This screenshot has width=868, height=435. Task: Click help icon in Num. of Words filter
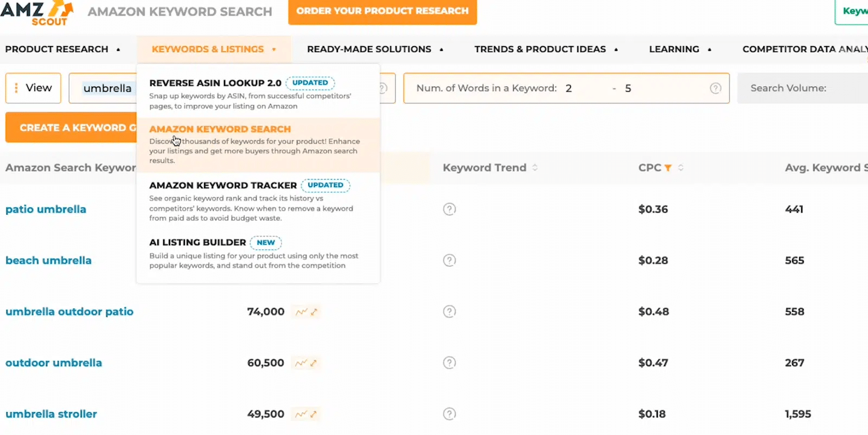[716, 88]
